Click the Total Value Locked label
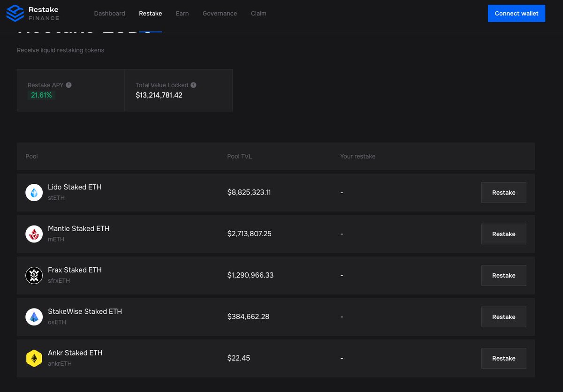 [x=162, y=85]
